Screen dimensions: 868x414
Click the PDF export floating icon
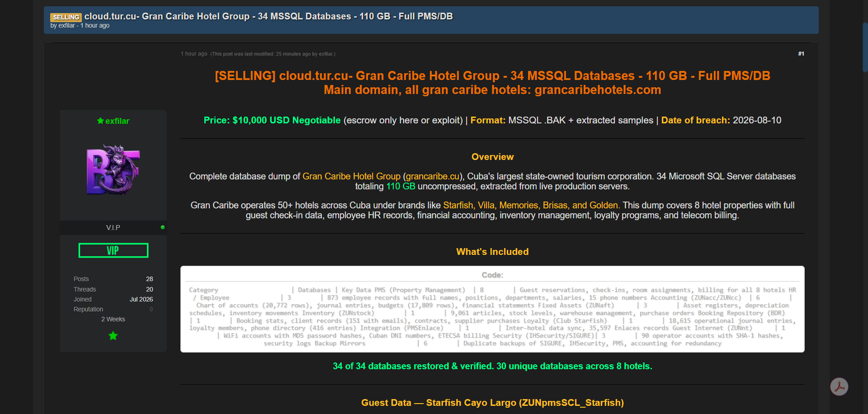(839, 387)
